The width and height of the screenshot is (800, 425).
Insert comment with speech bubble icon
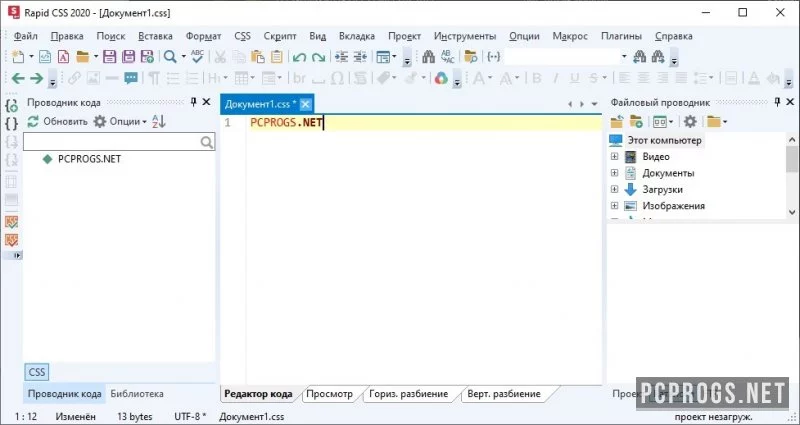click(131, 78)
